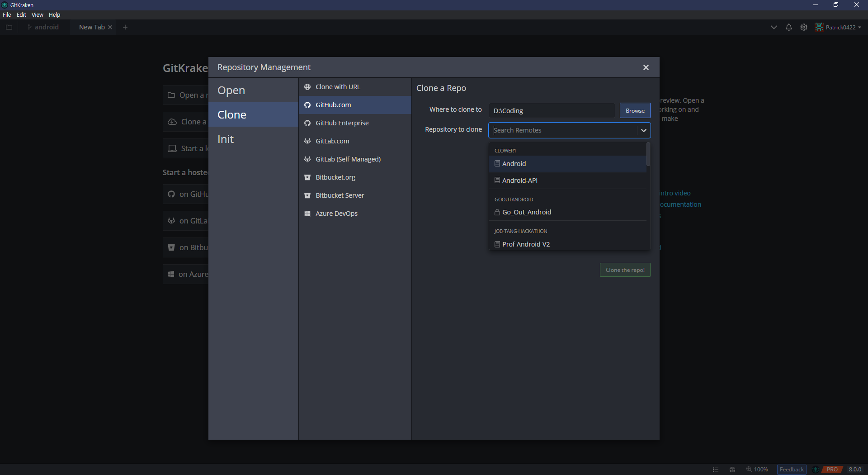Minimize the GitKraken window
The image size is (868, 475).
click(x=816, y=5)
